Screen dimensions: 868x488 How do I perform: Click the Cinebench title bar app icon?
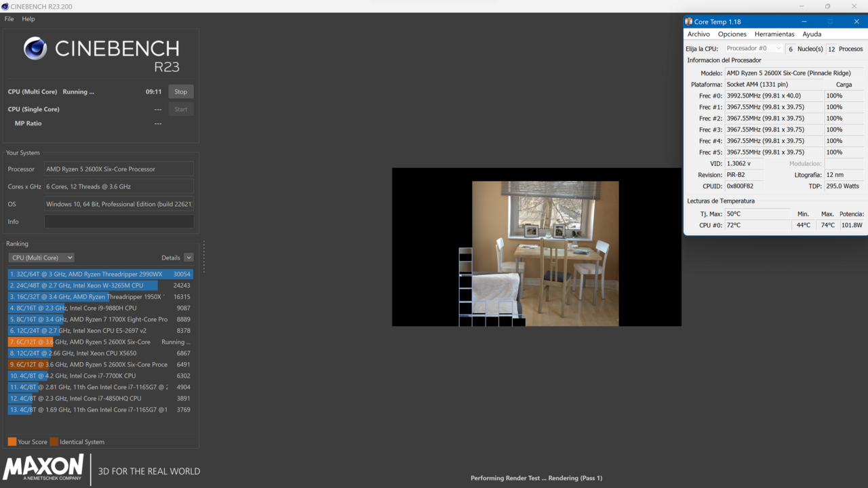[x=5, y=6]
